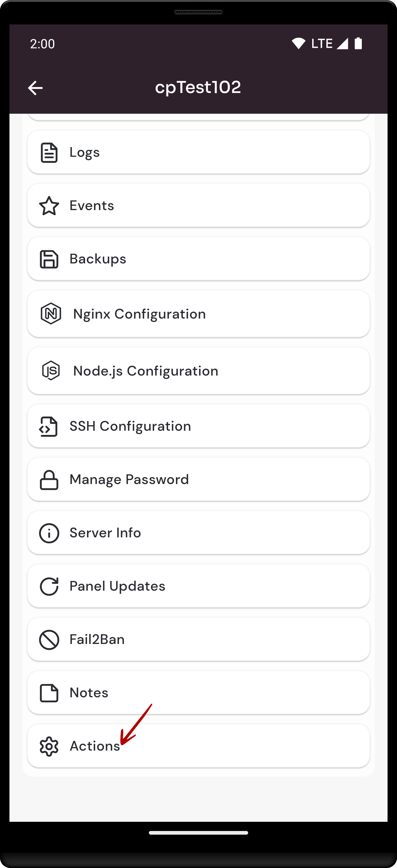Tap the Backups floppy disk icon
This screenshot has height=868, width=397.
(49, 259)
